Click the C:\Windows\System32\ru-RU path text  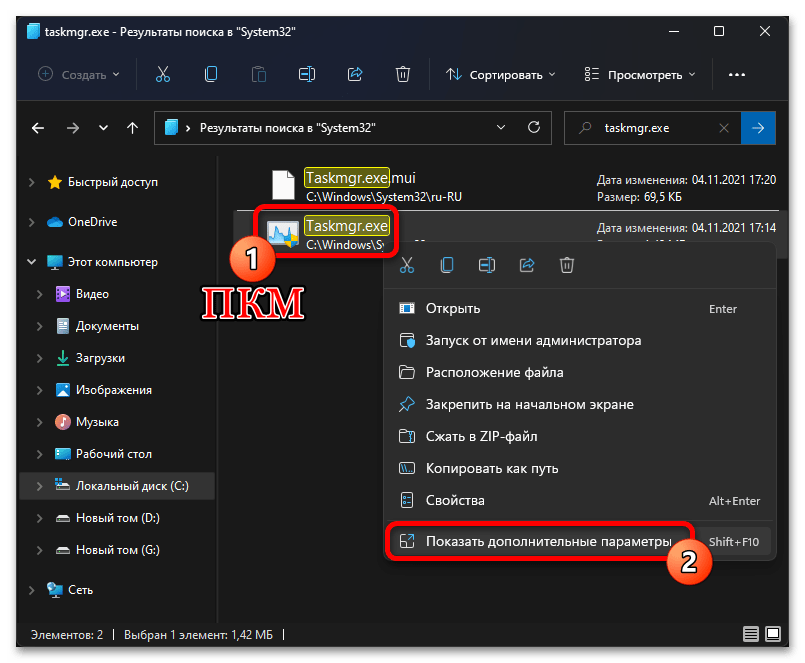[x=384, y=197]
